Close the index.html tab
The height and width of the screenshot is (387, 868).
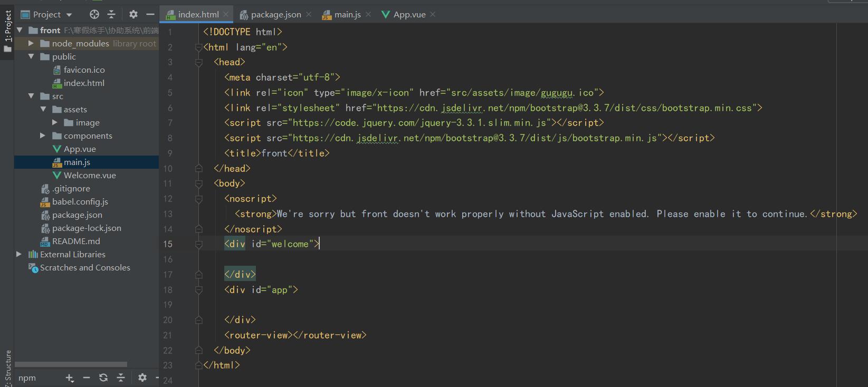(x=226, y=14)
